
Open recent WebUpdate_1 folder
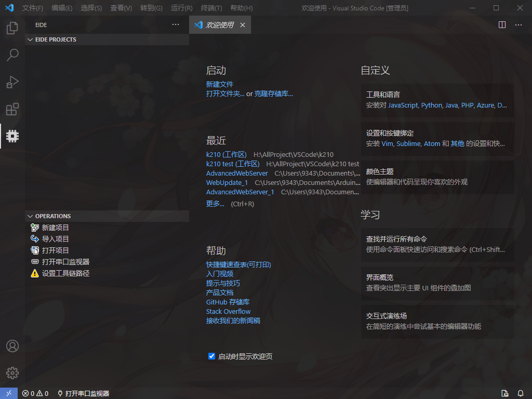tap(227, 182)
